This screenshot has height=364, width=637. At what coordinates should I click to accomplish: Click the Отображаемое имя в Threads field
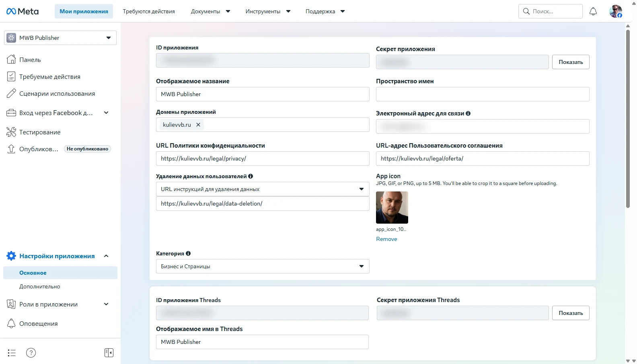[262, 342]
